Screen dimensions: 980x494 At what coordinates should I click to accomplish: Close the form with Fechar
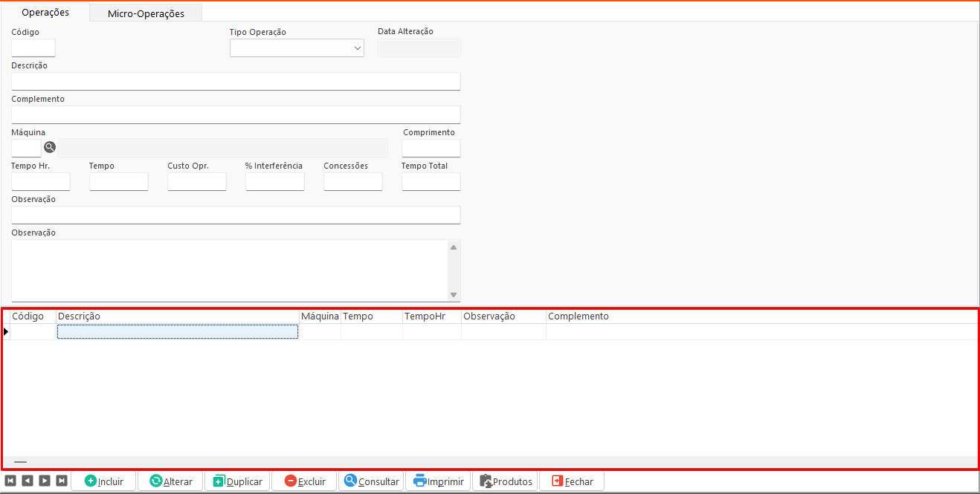(x=572, y=481)
